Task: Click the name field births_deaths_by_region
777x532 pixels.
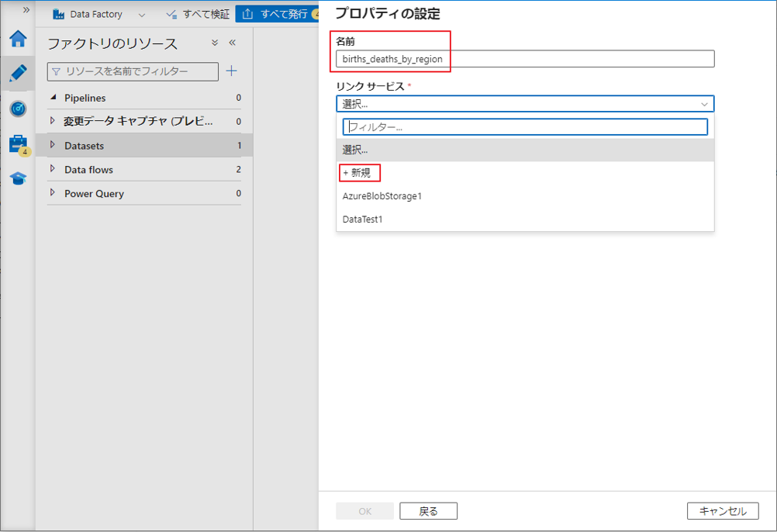Action: tap(525, 59)
